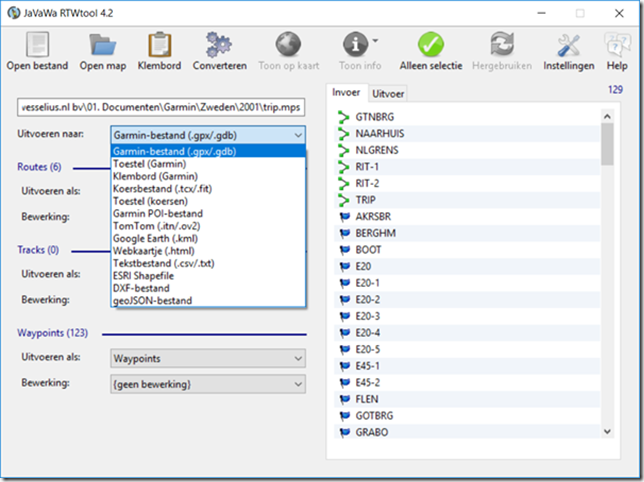Screen dimensions: 644x482
Task: Open the Instellingen tools icon
Action: (x=568, y=46)
